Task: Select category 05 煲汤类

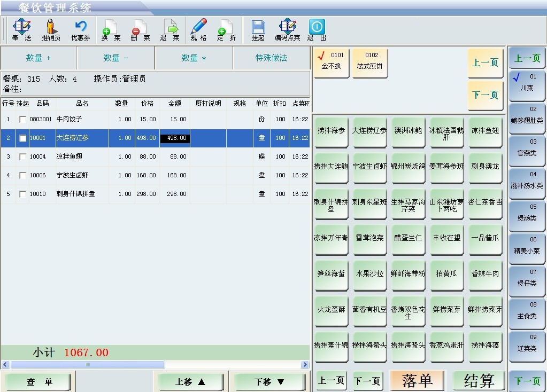Action: 527,215
